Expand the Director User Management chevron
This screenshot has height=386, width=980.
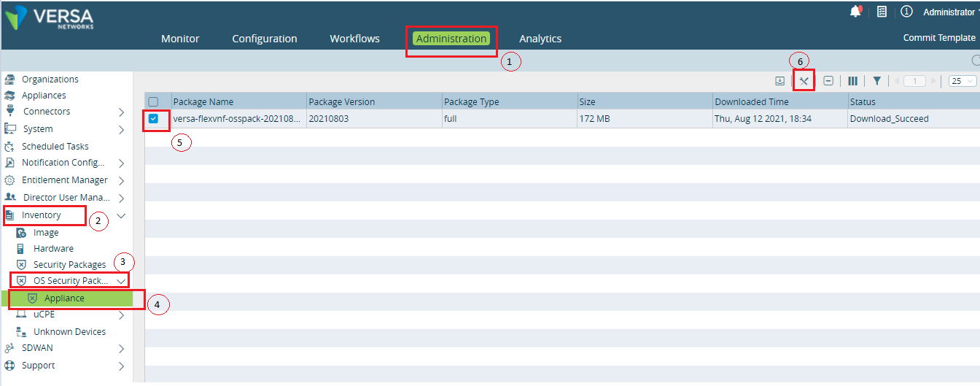click(122, 198)
